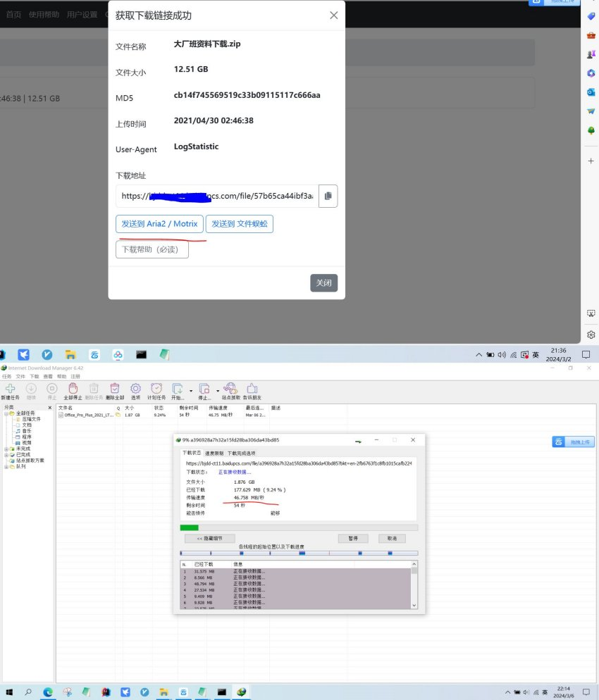Open Outlook icon in browser sidebar
Viewport: 599px width, 700px height.
(591, 92)
